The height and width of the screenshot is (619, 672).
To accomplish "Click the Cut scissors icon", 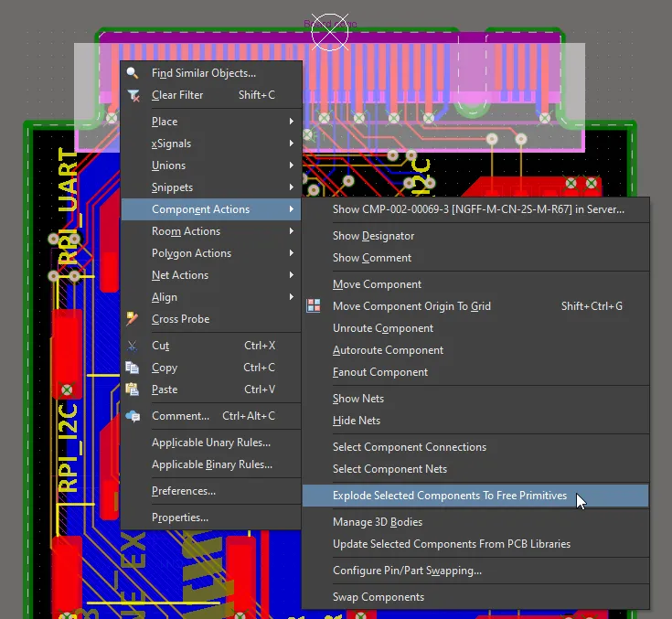I will (x=132, y=346).
